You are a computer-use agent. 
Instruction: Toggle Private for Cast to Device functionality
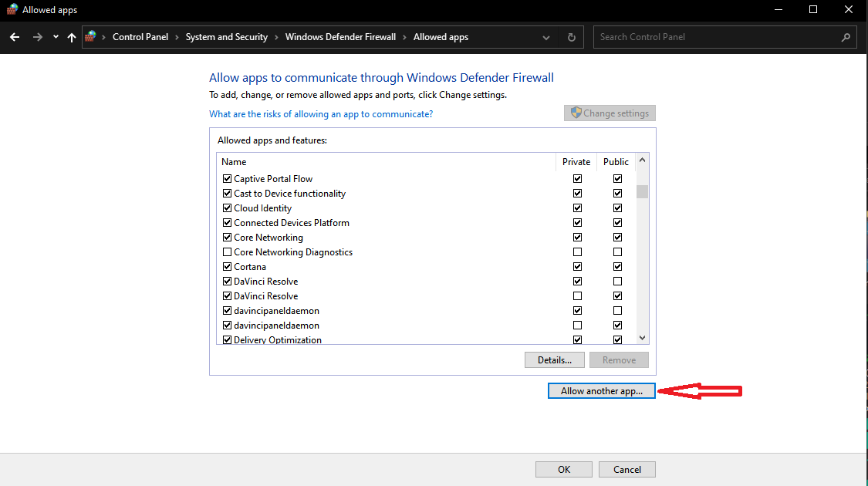(x=577, y=193)
